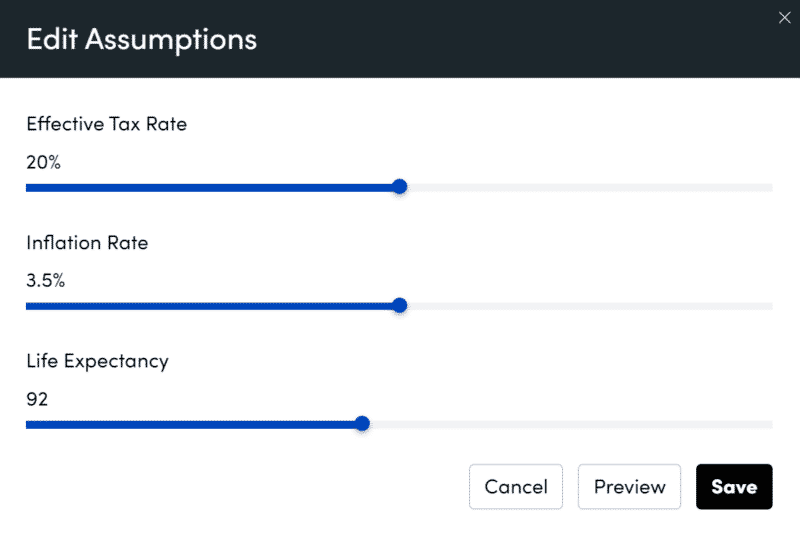Click the Life Expectancy slider thumb
Viewport: 800px width, 533px height.
pos(363,424)
